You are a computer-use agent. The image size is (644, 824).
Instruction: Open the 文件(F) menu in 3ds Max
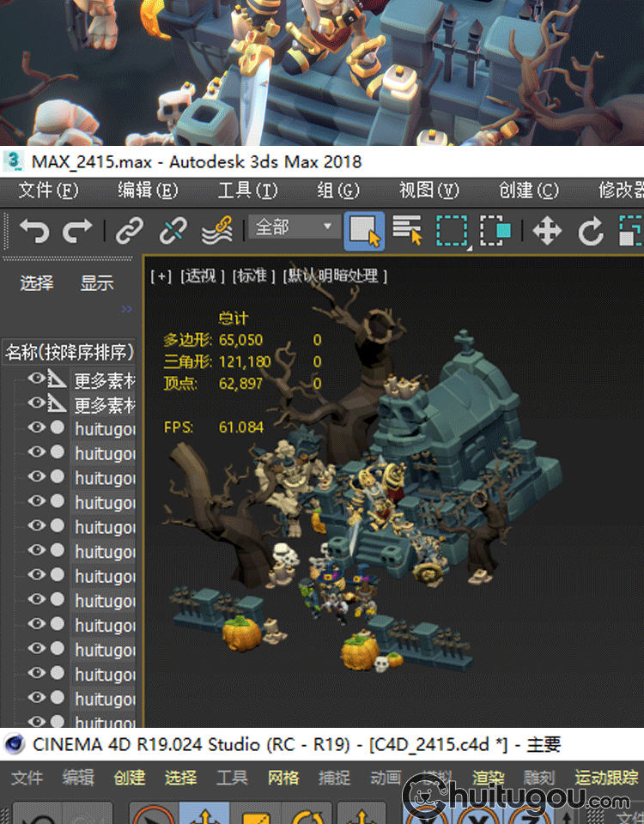click(48, 191)
